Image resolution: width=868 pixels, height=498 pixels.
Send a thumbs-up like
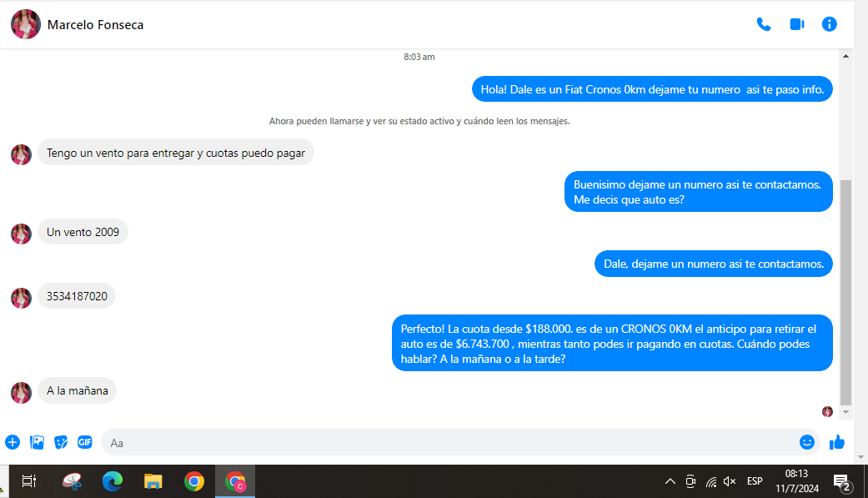(x=837, y=442)
